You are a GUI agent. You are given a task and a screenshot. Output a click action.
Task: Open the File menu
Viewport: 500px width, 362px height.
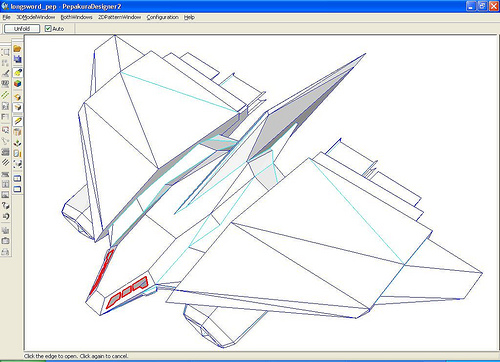tap(6, 17)
